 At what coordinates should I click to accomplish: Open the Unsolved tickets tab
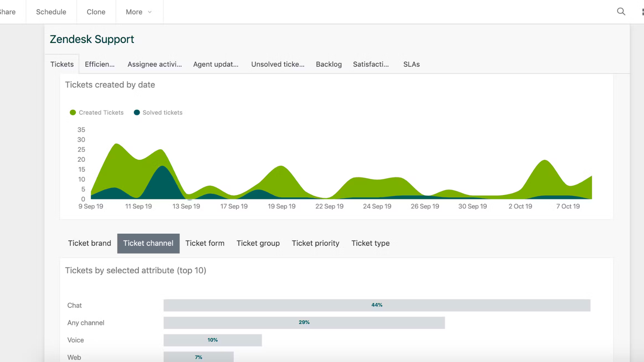pos(278,64)
